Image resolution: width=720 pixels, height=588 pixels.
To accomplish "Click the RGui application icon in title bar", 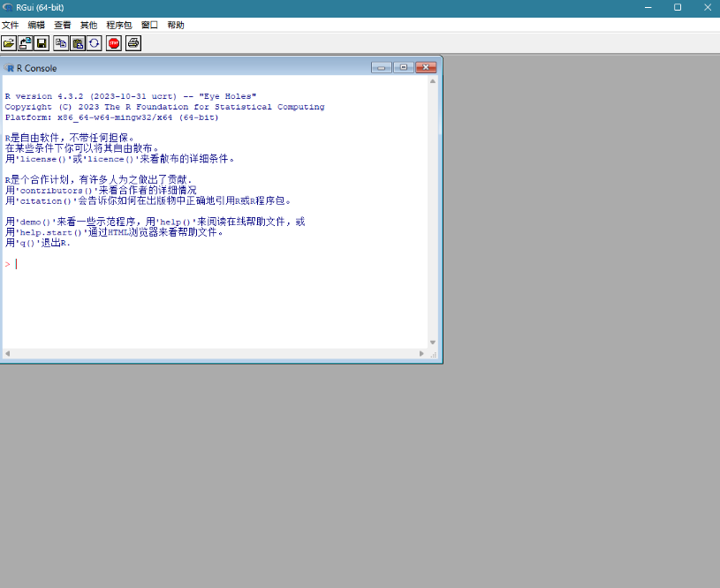I will point(7,7).
